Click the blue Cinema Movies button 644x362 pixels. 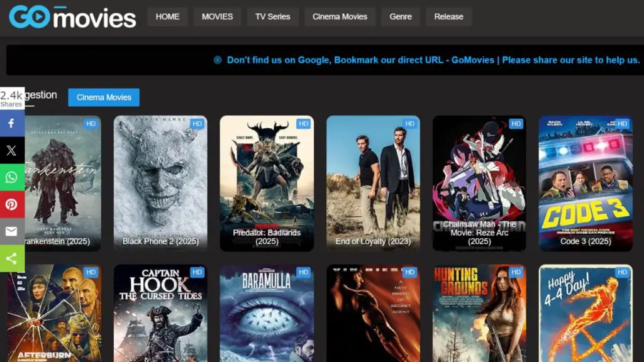(103, 97)
